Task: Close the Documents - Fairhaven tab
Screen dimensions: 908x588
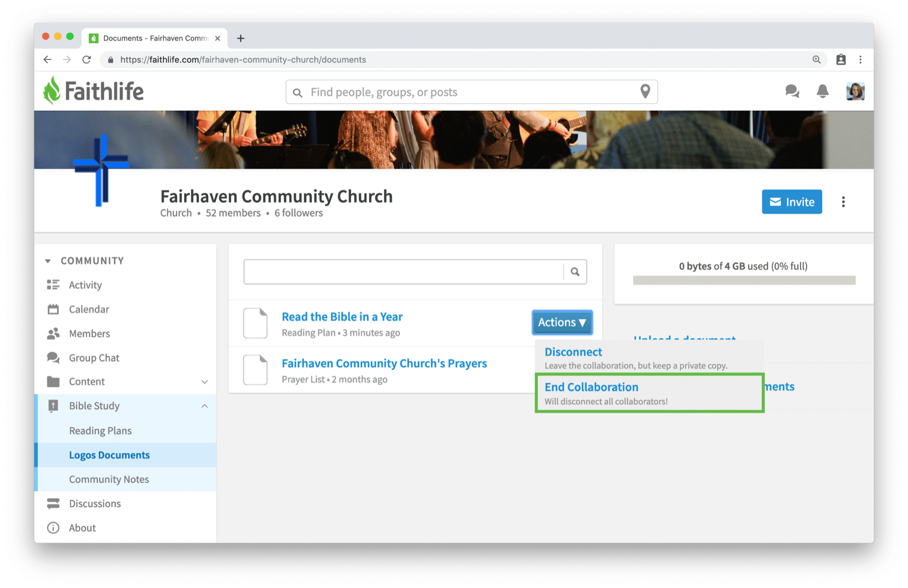Action: pos(217,38)
